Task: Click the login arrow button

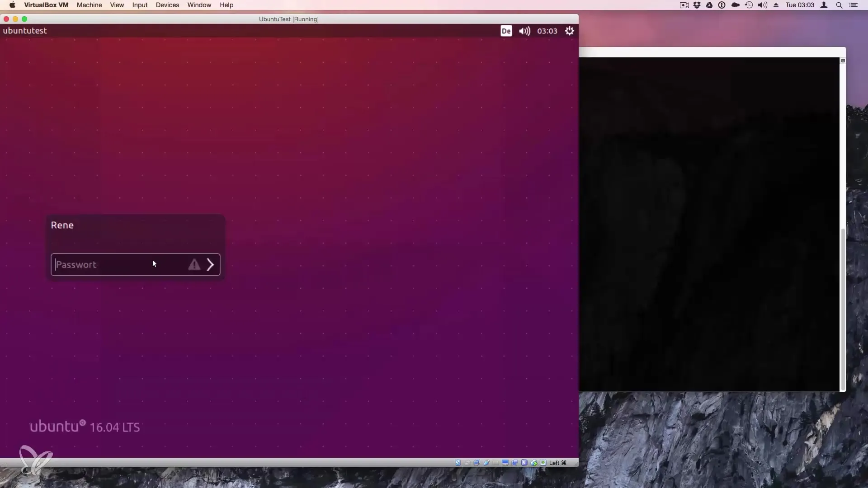Action: [210, 264]
